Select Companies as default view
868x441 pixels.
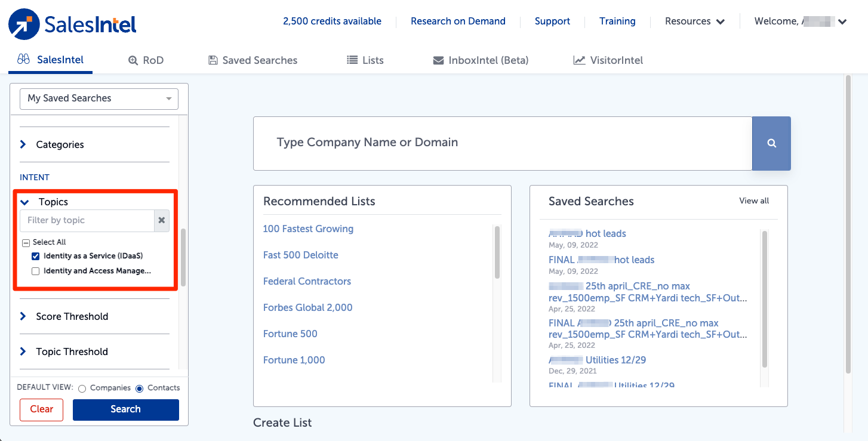pos(82,388)
